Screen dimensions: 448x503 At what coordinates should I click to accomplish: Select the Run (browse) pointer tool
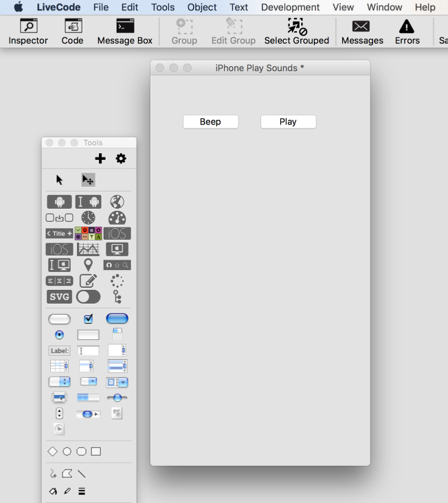(x=59, y=179)
